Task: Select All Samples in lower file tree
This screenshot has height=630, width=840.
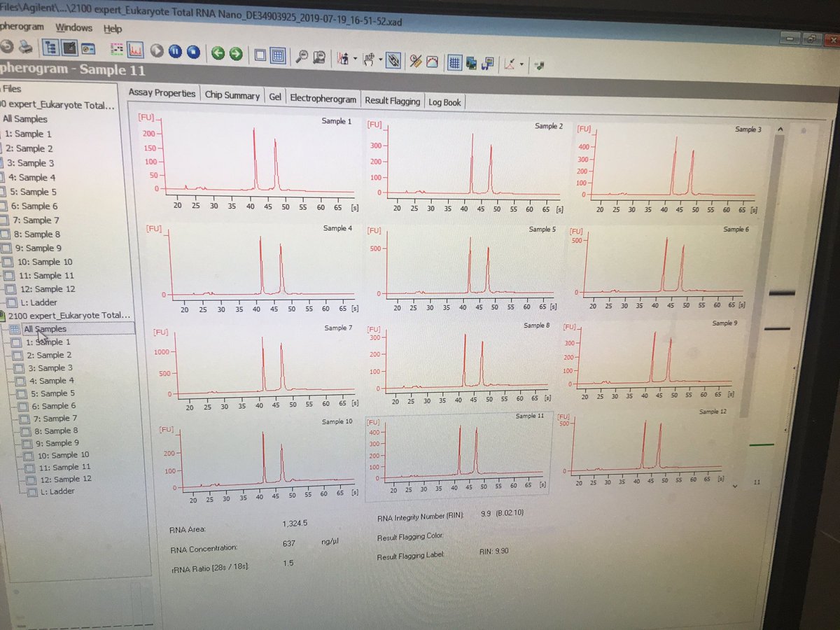Action: 45,329
